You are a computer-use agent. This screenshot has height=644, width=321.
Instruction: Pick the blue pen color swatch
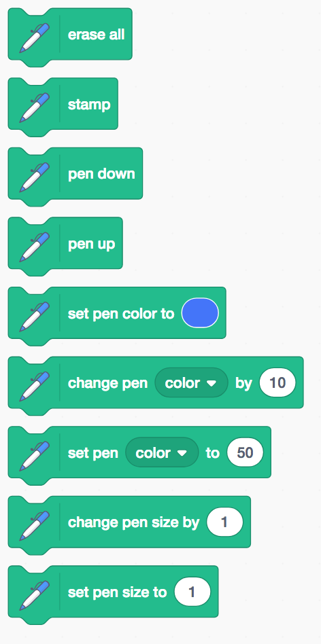200,313
